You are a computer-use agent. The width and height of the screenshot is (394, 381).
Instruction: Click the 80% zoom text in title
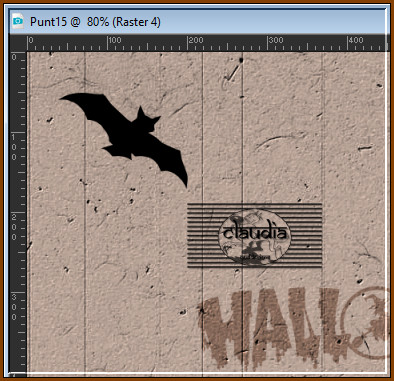coord(98,22)
